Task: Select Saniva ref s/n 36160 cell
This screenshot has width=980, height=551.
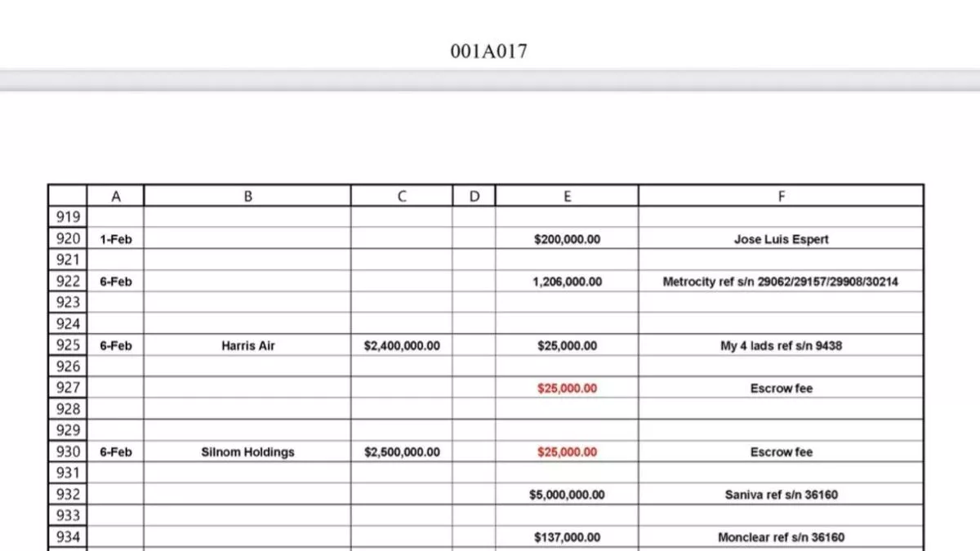Action: [x=782, y=495]
